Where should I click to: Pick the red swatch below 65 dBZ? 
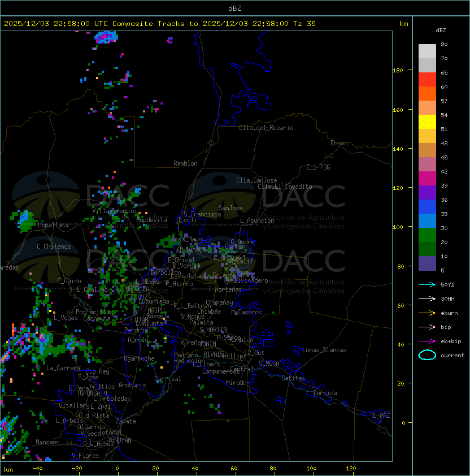[427, 80]
